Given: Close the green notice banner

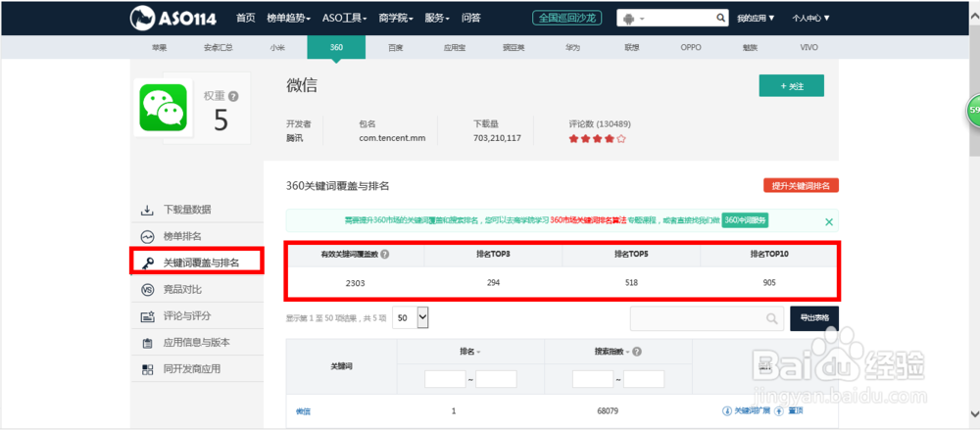Looking at the screenshot, I should [829, 221].
